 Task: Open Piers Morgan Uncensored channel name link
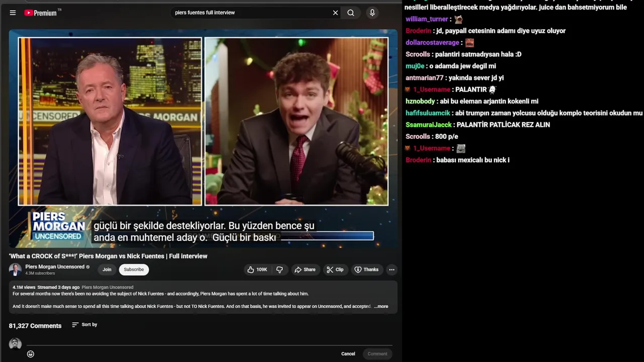(55, 266)
